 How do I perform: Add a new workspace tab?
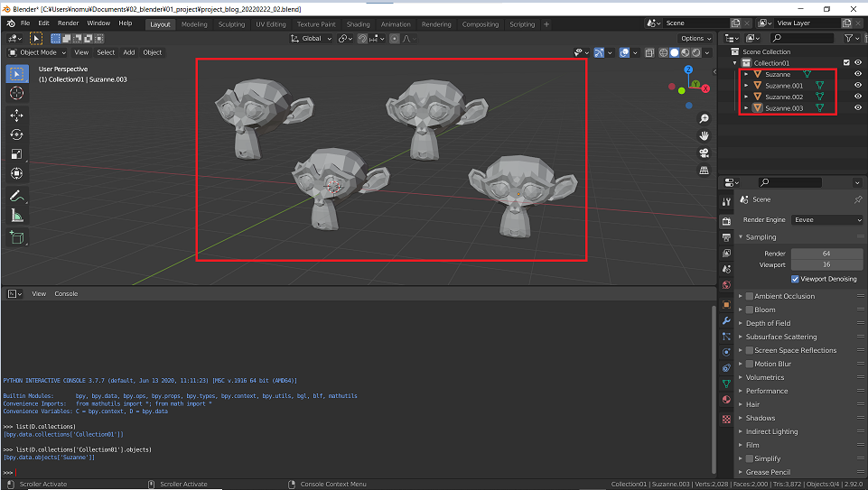pos(546,24)
